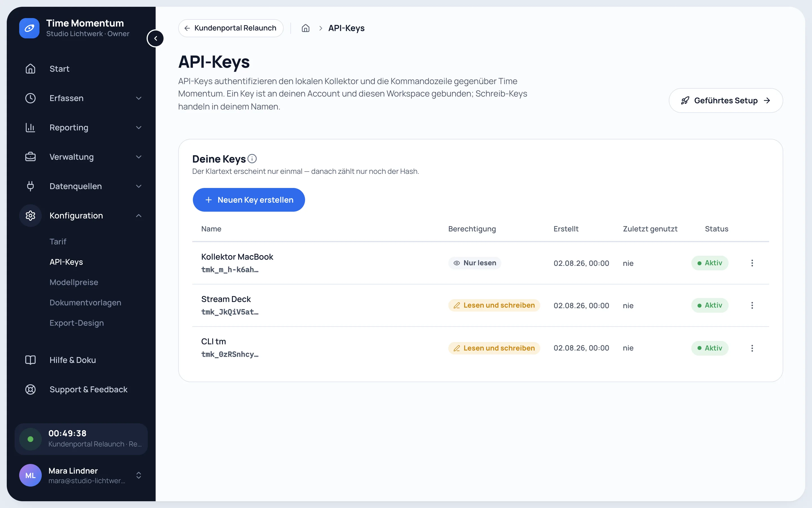Open row menu for Kollektor MacBook key

point(752,263)
